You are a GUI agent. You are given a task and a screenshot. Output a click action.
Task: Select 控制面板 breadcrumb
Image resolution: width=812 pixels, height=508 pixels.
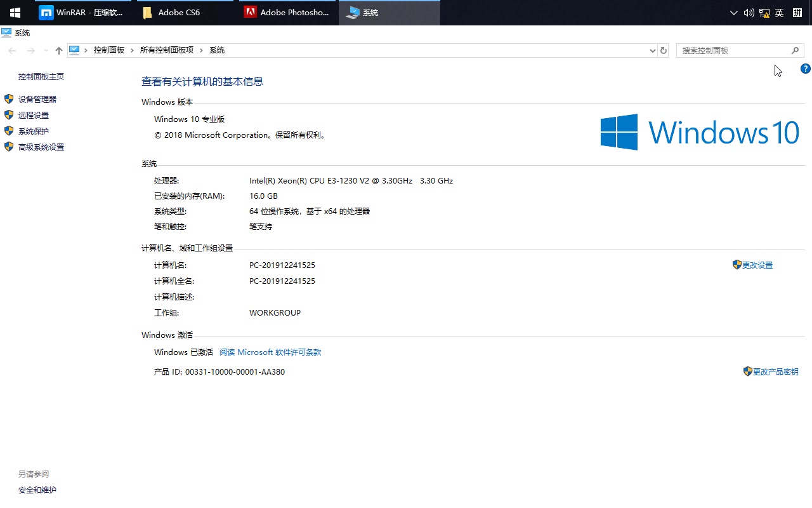[x=109, y=50]
